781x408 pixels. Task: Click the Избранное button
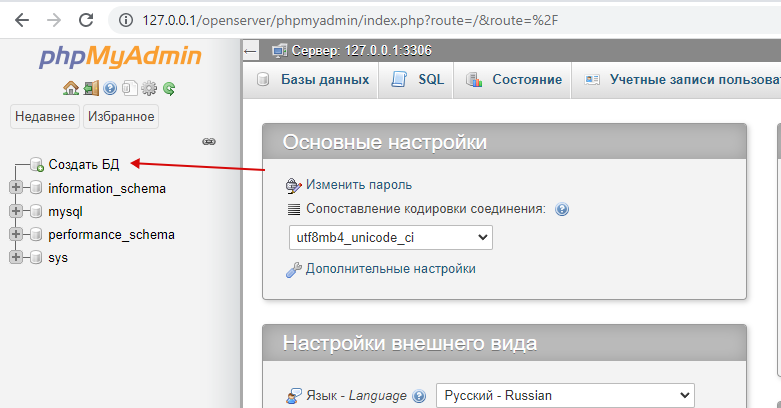tap(121, 117)
